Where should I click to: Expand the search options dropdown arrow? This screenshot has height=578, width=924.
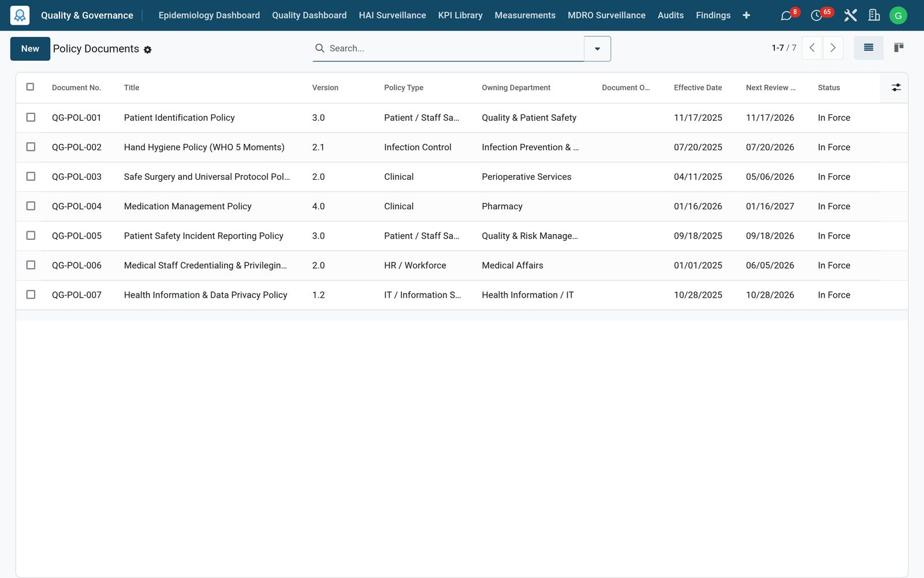tap(597, 49)
